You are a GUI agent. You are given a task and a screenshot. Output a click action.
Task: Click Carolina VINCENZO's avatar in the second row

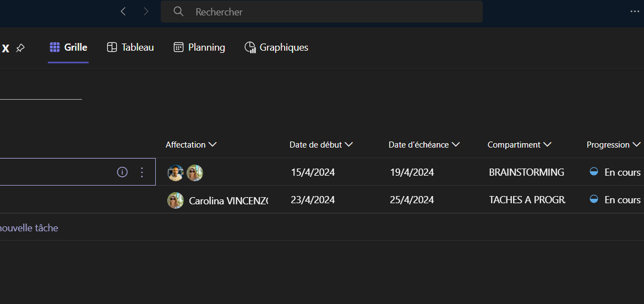click(176, 200)
